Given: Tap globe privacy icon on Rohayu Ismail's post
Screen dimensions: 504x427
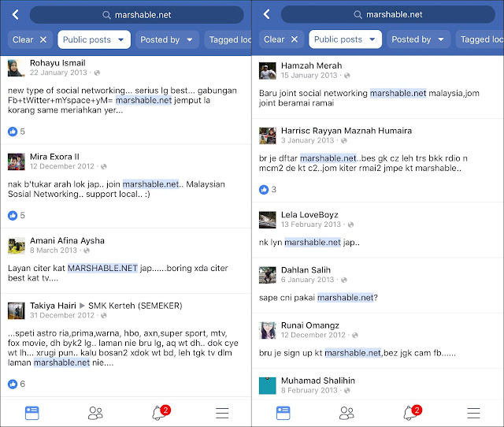Looking at the screenshot, I should pos(97,72).
